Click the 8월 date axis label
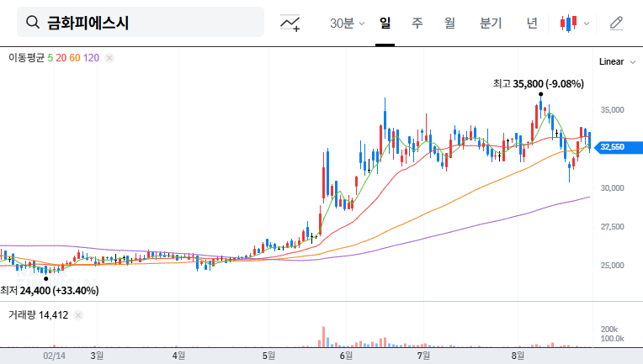Viewport: 643px width, 364px height. [x=518, y=356]
